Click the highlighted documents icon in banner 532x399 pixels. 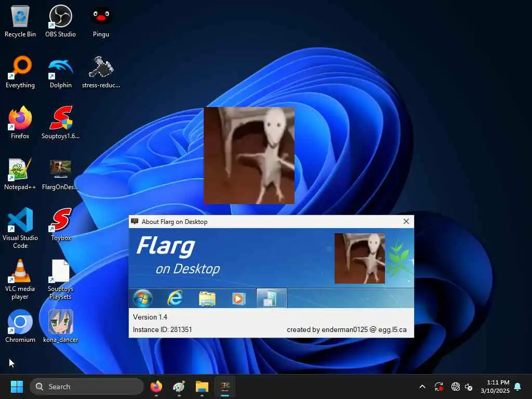click(271, 299)
